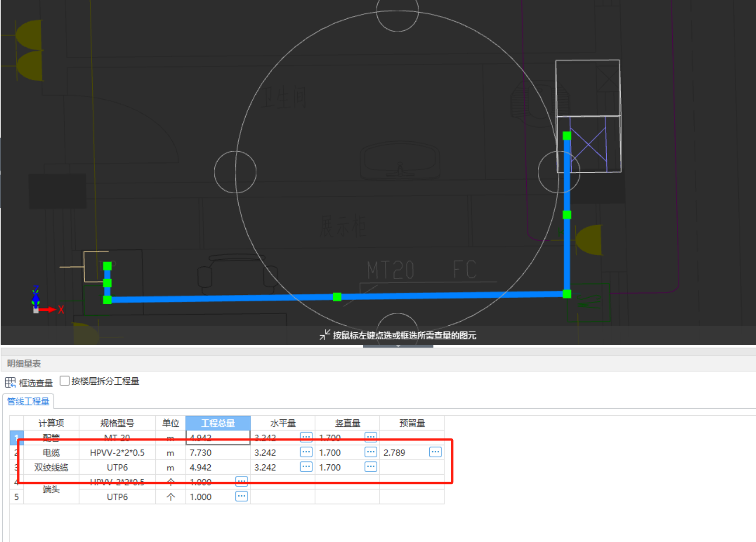Open detail button for UTP6 端头 quantity

[x=242, y=496]
